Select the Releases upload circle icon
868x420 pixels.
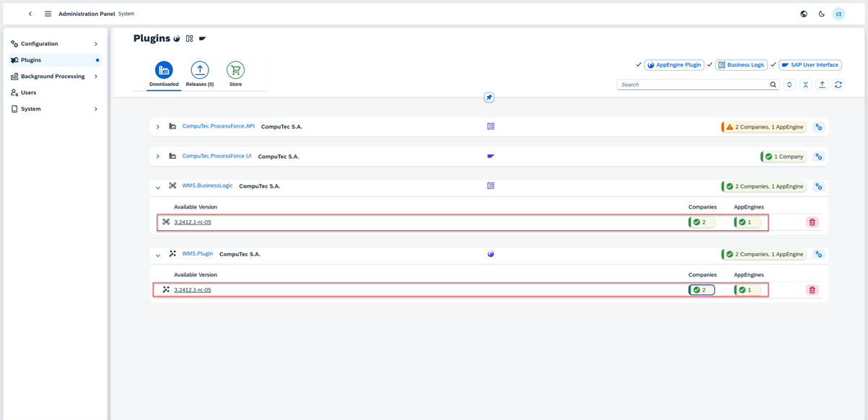pos(199,69)
